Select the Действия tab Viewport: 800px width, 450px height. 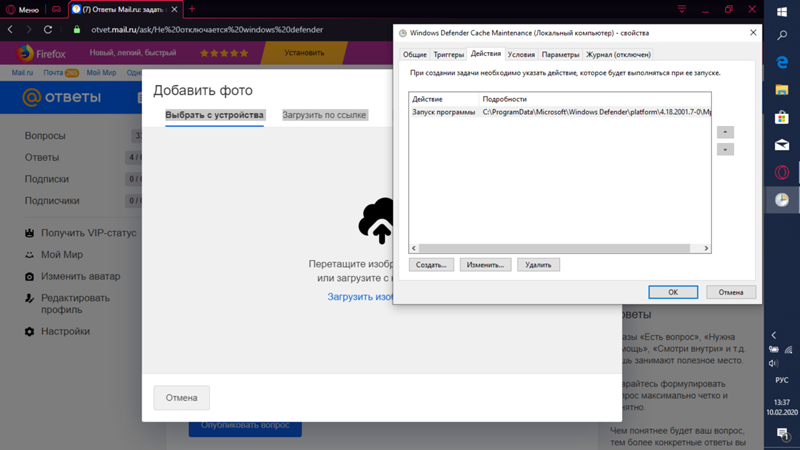tap(486, 54)
